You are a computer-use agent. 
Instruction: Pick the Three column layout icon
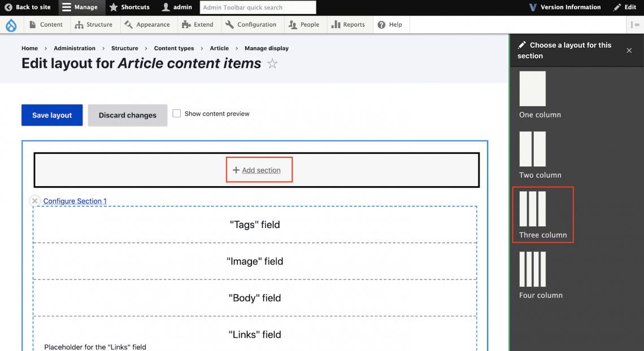pos(532,209)
